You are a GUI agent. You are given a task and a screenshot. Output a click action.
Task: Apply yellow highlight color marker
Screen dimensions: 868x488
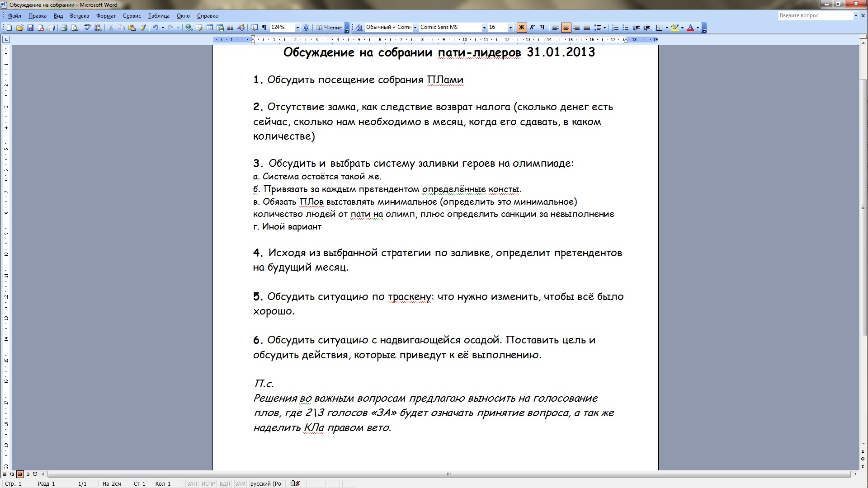pos(675,28)
